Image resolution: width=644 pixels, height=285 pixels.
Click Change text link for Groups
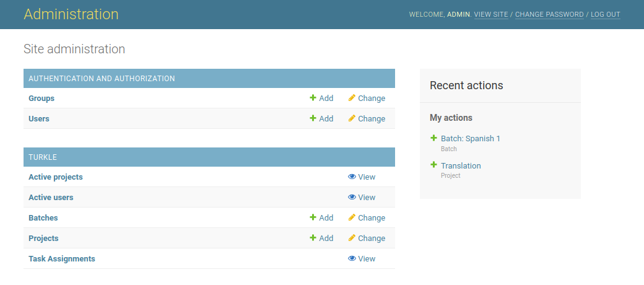click(372, 99)
